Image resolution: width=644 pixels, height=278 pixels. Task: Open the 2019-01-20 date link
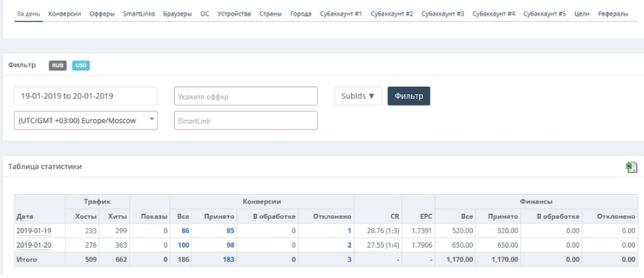pos(34,245)
